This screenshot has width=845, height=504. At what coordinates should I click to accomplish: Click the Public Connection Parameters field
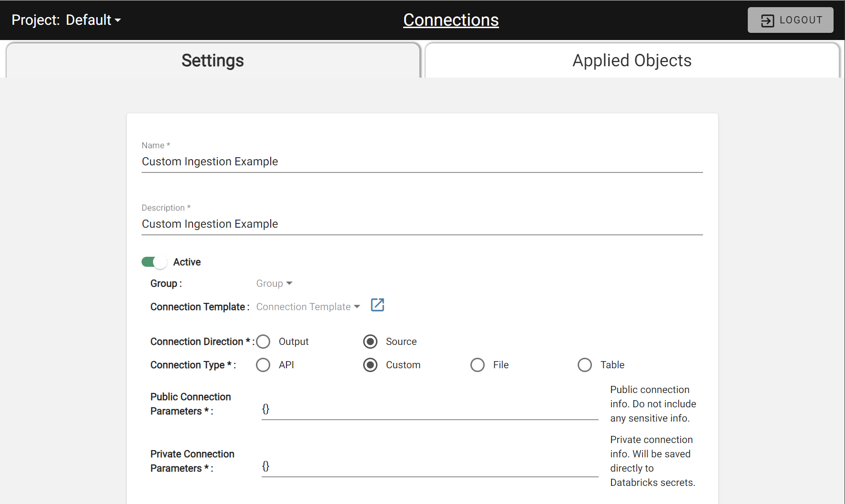point(430,409)
